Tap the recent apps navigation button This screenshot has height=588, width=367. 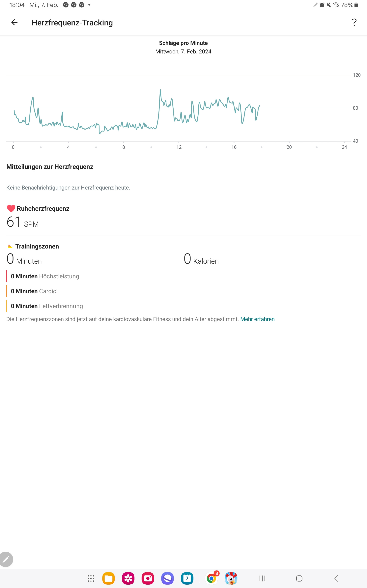[262, 578]
